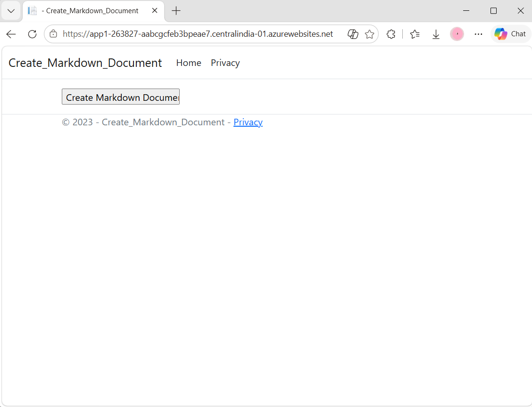Open Copilot page tools icon in address bar
This screenshot has height=407, width=532.
click(353, 34)
